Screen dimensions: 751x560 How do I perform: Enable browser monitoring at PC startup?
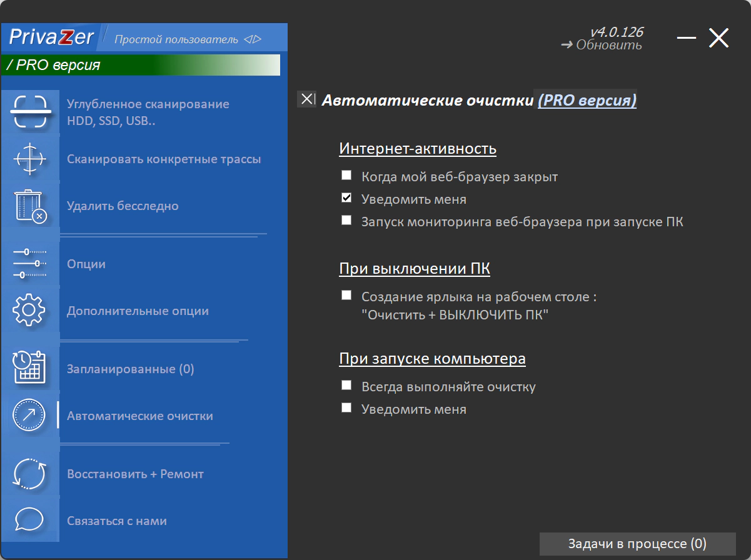(346, 221)
